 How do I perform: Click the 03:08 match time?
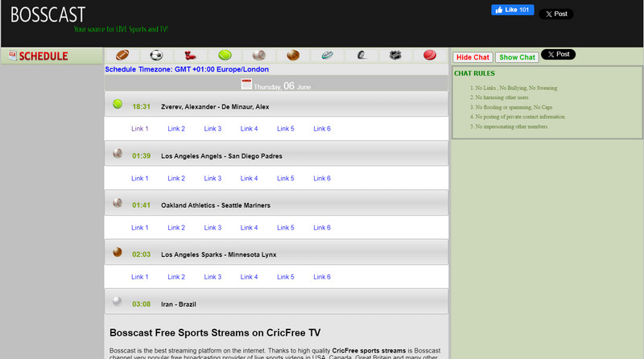[x=142, y=304]
